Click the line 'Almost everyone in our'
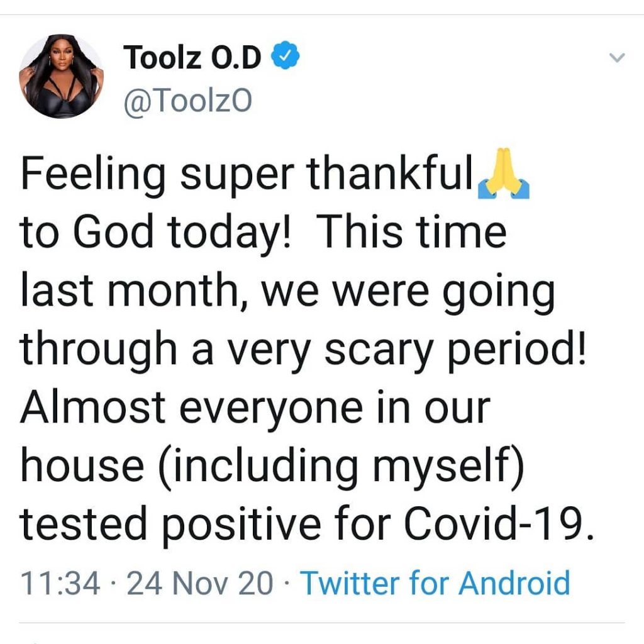Screen dimensions: 644x644 point(255,408)
